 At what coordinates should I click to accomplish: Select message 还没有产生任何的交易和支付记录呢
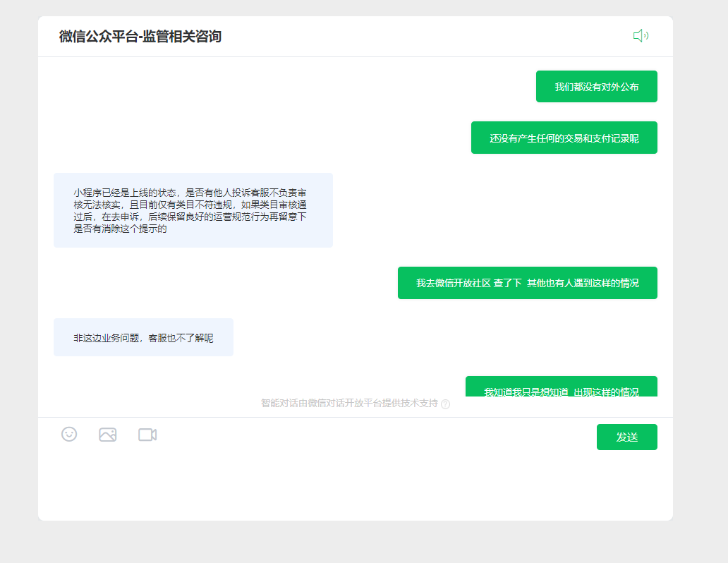(x=564, y=138)
